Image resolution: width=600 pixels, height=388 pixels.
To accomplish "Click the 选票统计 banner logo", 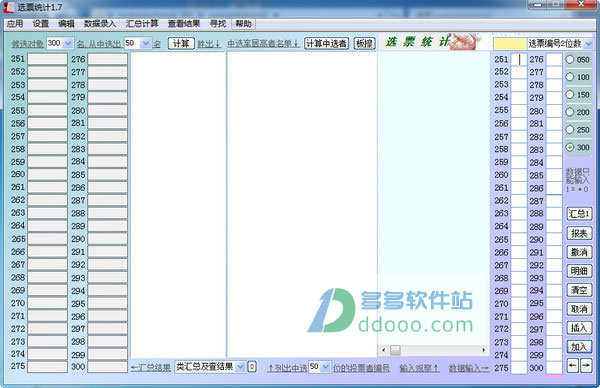I will coord(432,42).
